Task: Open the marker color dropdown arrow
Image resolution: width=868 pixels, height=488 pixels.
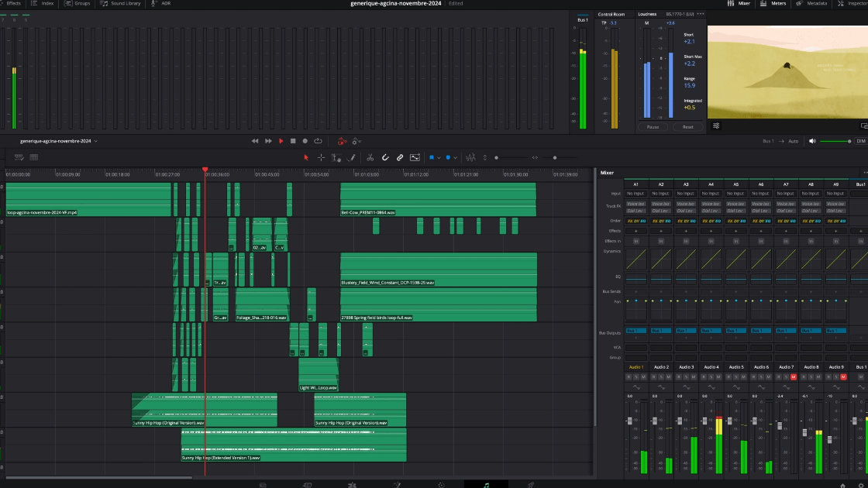Action: pyautogui.click(x=455, y=158)
